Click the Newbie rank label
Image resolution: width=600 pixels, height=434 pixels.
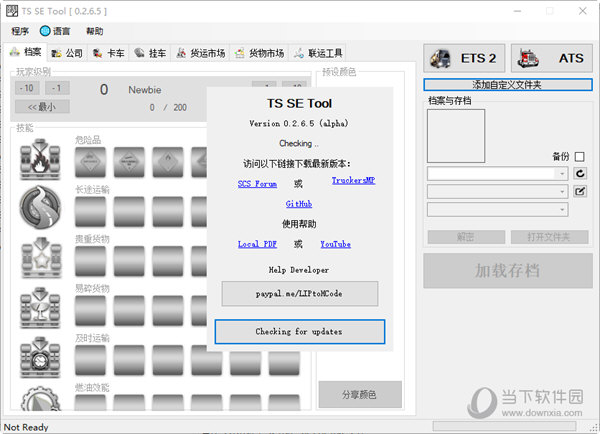(145, 90)
